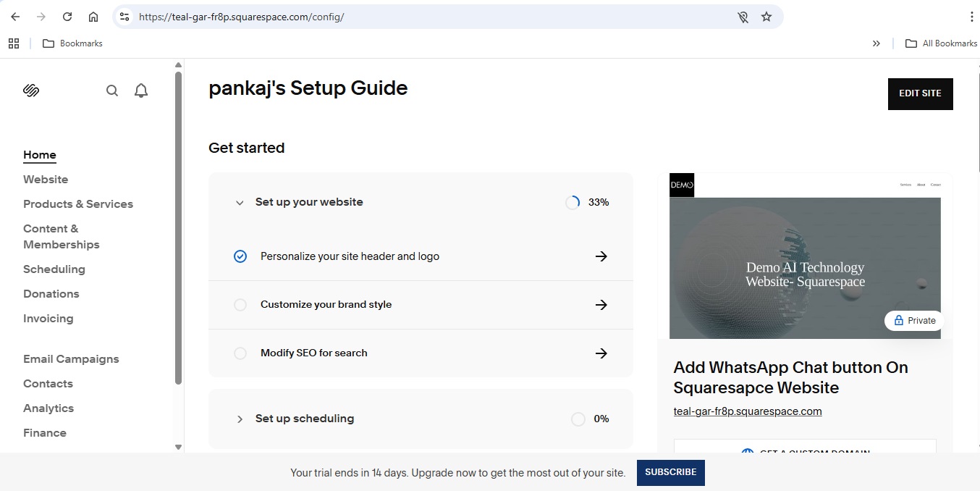Open Scheduling in sidebar
The height and width of the screenshot is (491, 980).
(x=54, y=269)
